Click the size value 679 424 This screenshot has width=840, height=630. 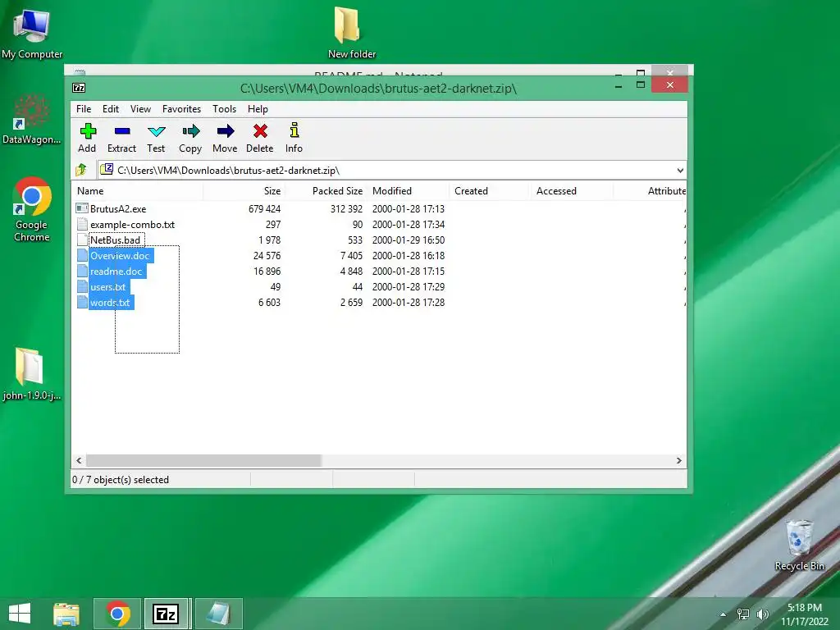point(265,209)
